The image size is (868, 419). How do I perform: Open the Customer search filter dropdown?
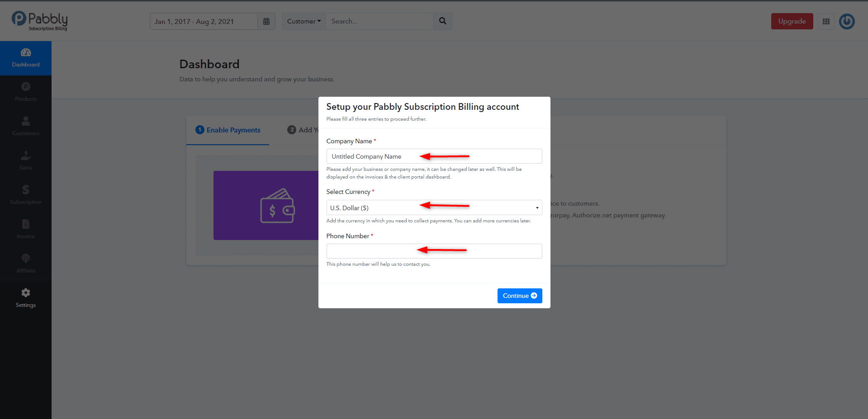coord(304,21)
